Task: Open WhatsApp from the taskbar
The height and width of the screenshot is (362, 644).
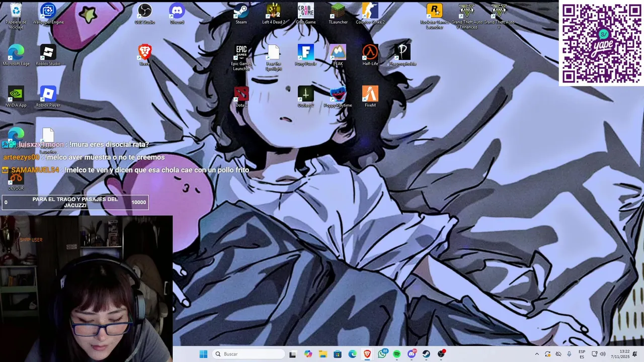Action: 382,354
